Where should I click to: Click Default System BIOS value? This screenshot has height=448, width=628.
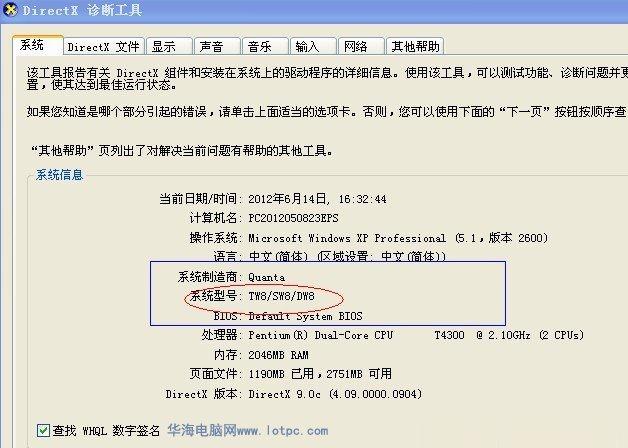[x=305, y=316]
